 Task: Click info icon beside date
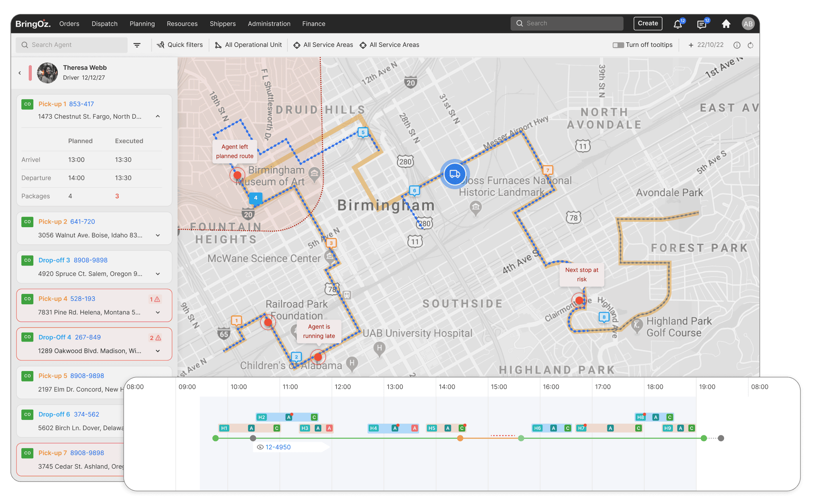[x=737, y=45]
